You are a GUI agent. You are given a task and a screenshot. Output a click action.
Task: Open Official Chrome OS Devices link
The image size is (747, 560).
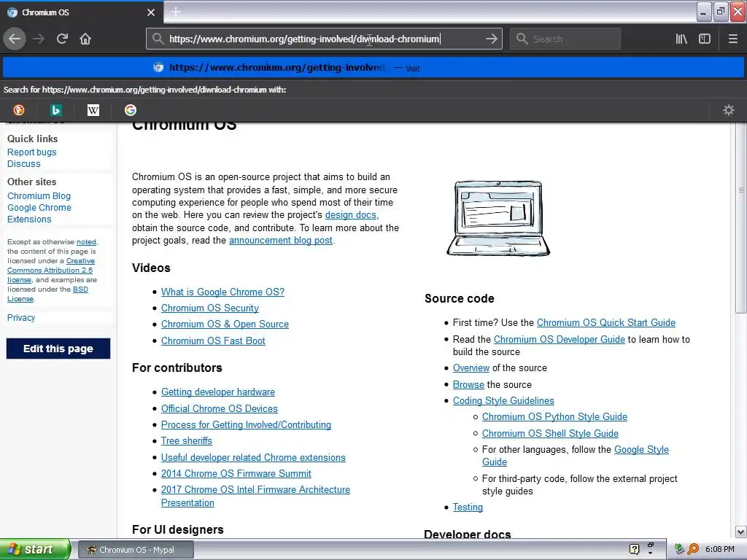click(219, 408)
